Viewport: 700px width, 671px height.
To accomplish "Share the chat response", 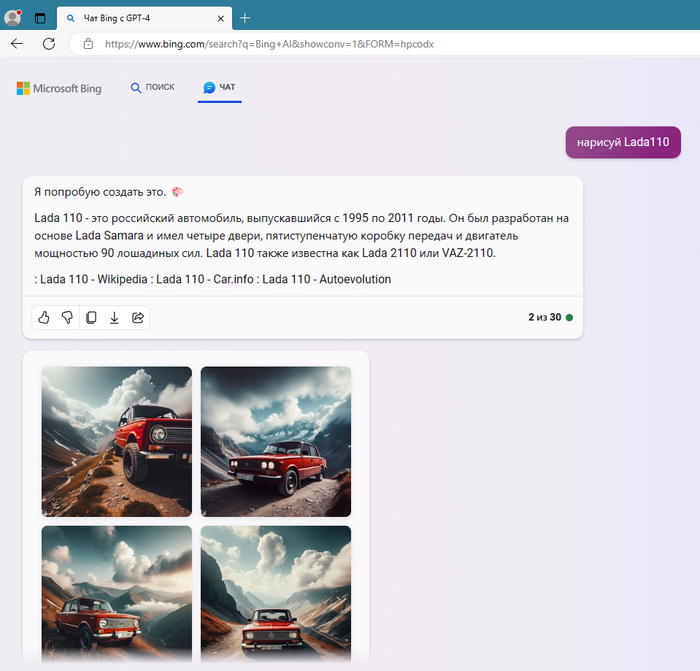I will tap(138, 317).
